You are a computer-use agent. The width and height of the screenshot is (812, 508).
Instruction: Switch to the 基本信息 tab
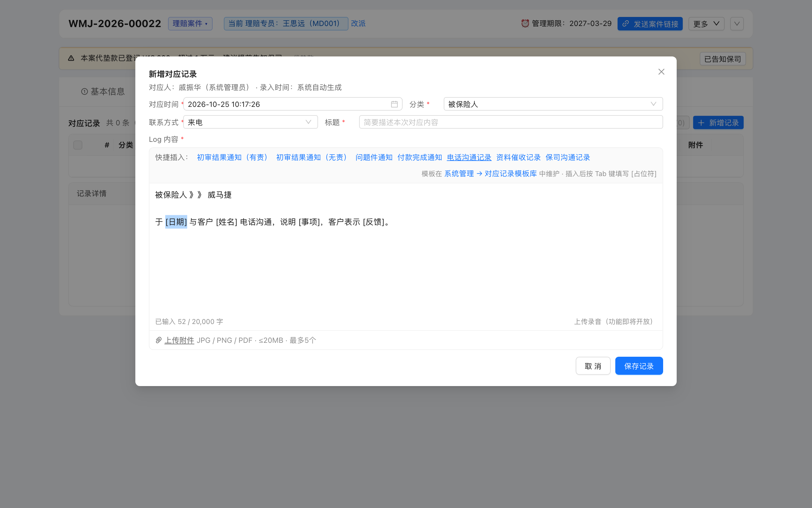pos(103,91)
